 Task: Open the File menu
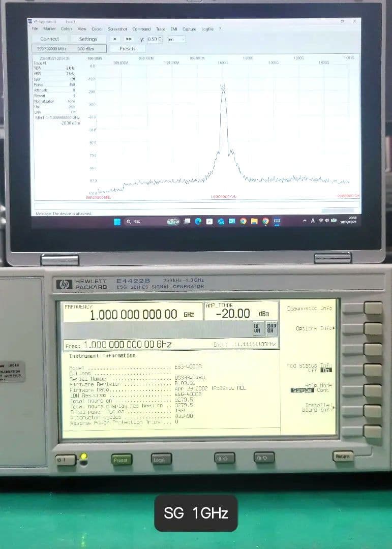[x=35, y=28]
